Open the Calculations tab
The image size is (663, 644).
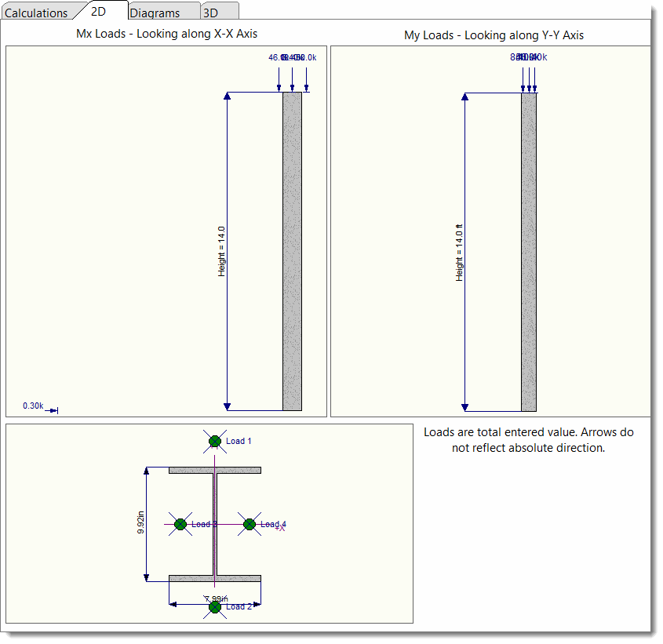point(37,13)
